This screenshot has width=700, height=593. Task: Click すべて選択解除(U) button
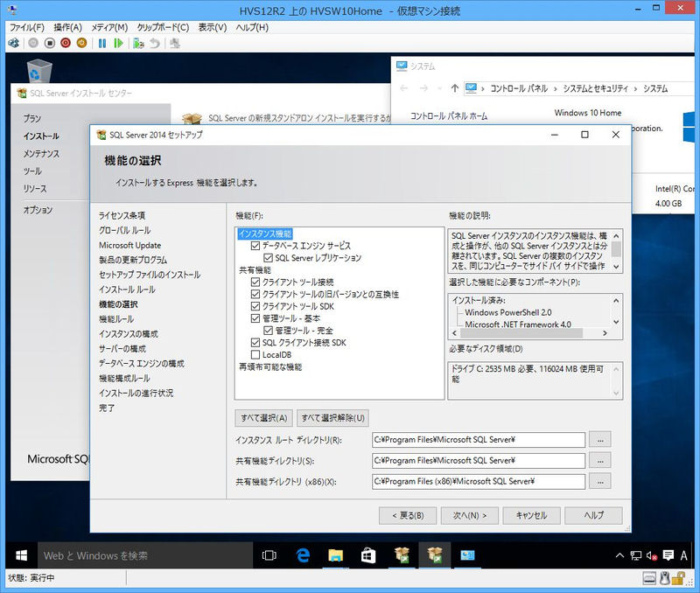coord(333,418)
